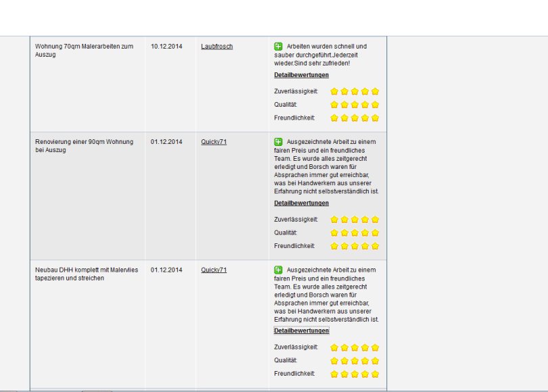Click green plus icon in the 90qm Wohnung review

(x=278, y=142)
